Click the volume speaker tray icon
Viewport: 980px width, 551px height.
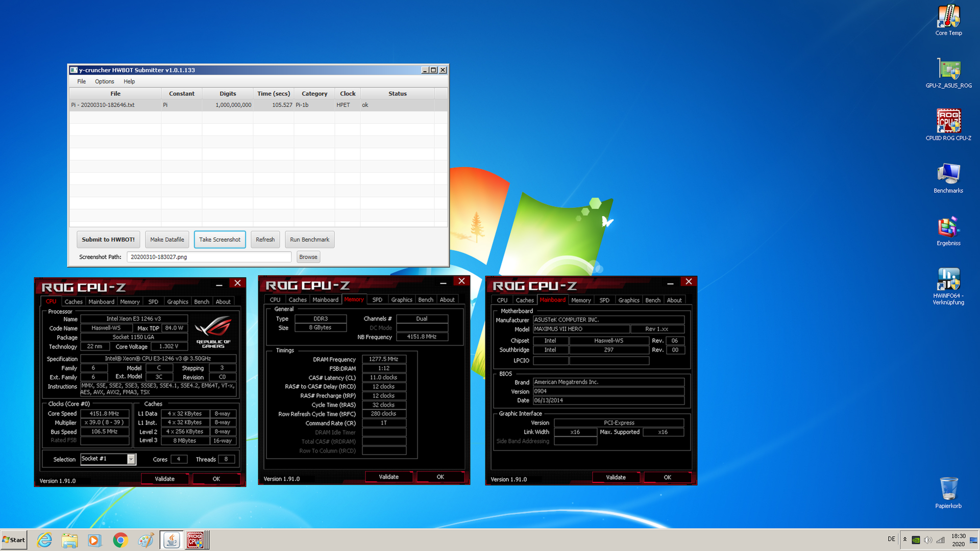928,540
